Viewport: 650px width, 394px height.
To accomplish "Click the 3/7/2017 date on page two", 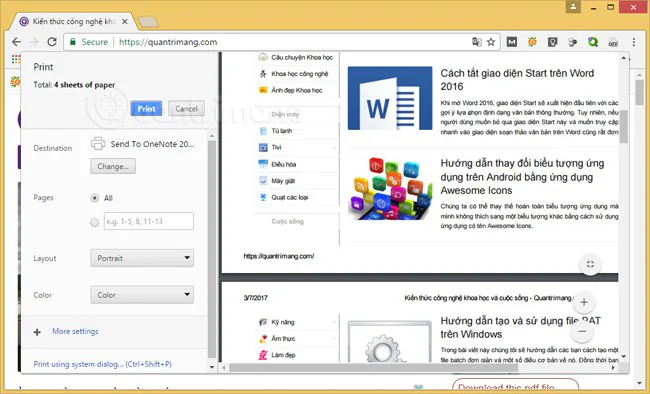I will (255, 298).
